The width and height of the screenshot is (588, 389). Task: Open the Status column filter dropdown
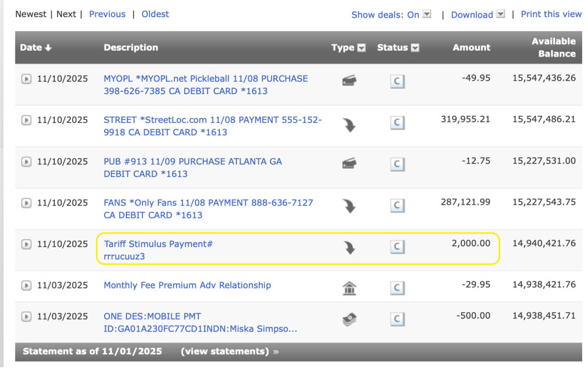[415, 48]
